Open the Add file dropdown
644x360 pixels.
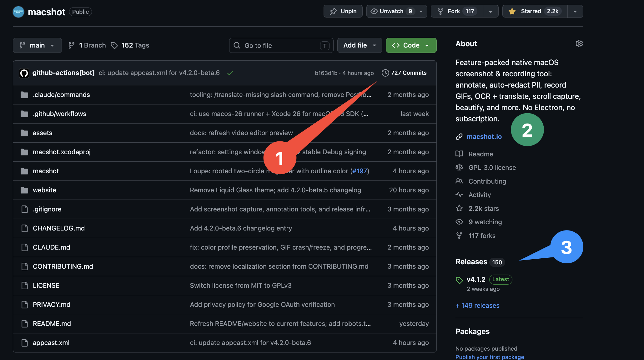tap(360, 45)
